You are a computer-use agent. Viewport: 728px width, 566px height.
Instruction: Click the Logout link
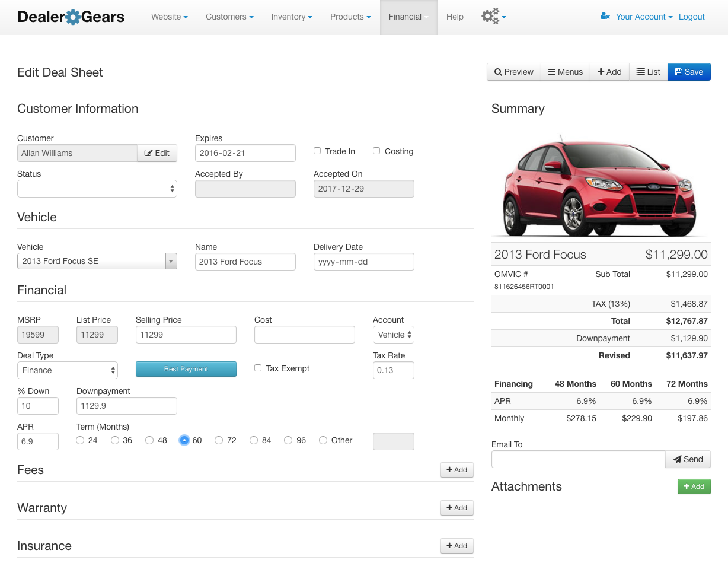691,17
